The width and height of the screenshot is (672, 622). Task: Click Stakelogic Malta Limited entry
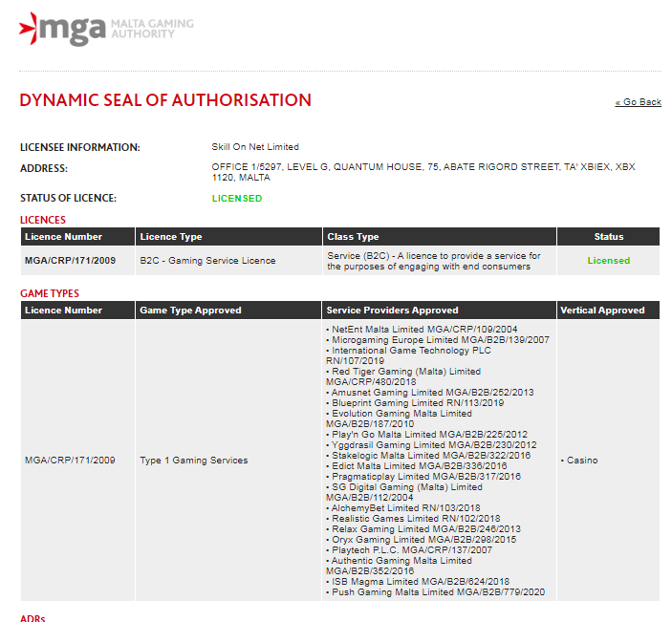coord(428,456)
